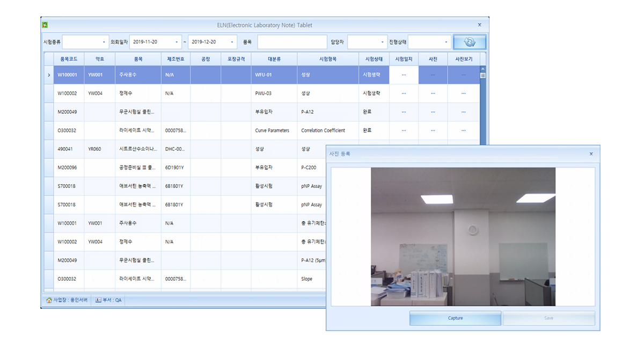Viewport: 644px width, 350px height.
Task: Close the 사진 등록 dialog
Action: click(591, 154)
